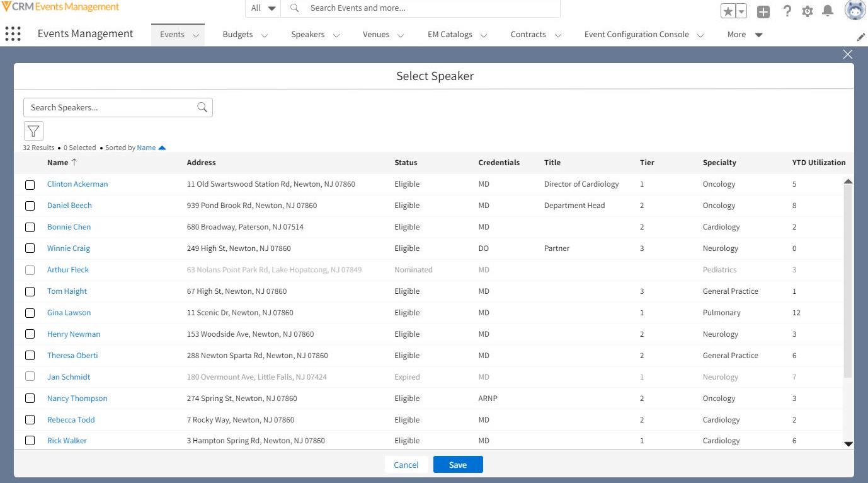This screenshot has width=868, height=483.
Task: Click the filter funnel icon
Action: (33, 131)
